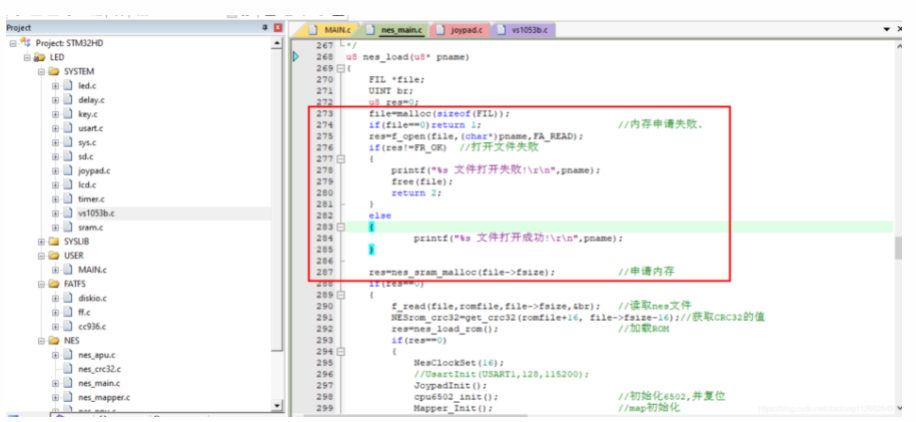Click the cc936.c file icon
916x422 pixels.
click(68, 326)
